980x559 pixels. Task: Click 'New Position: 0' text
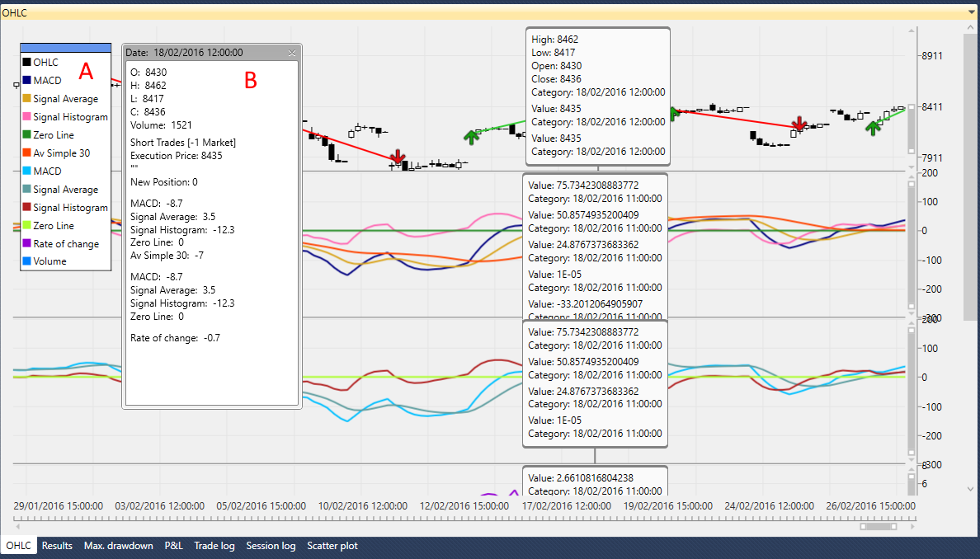point(164,181)
